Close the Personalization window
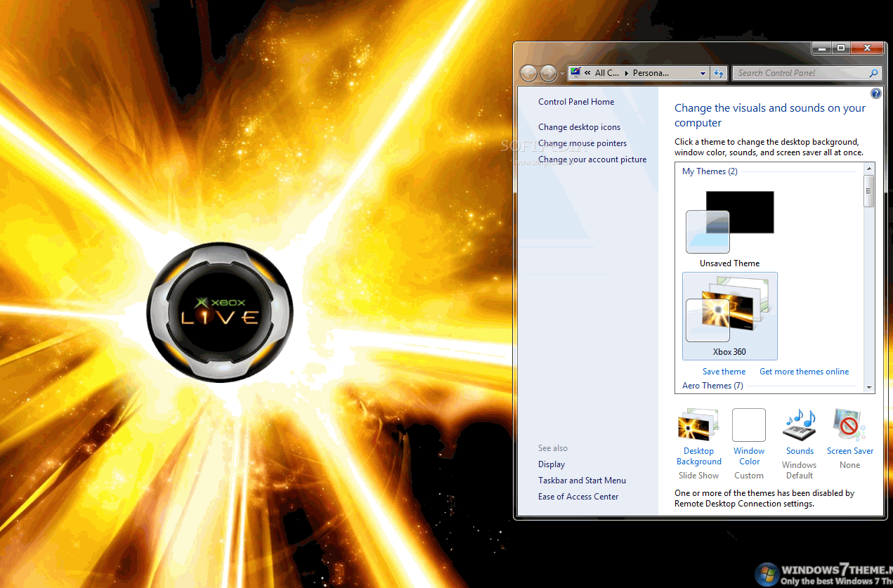The height and width of the screenshot is (588, 893). pyautogui.click(x=868, y=48)
